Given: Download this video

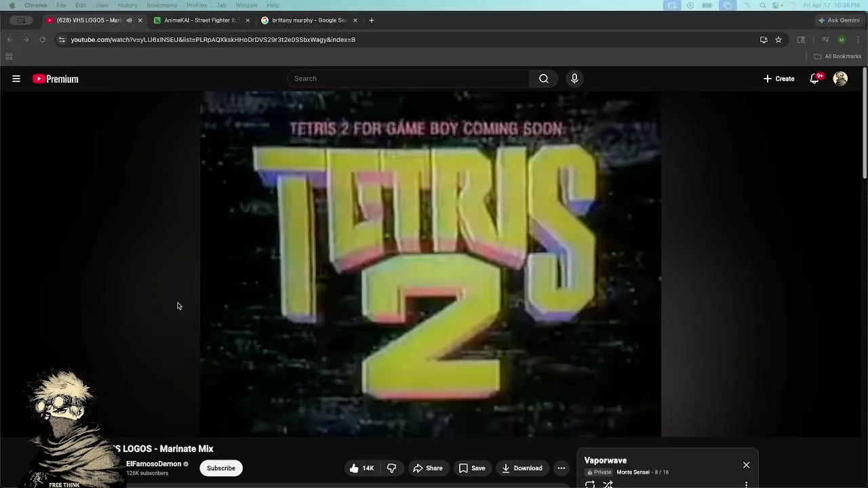Looking at the screenshot, I should tap(522, 468).
